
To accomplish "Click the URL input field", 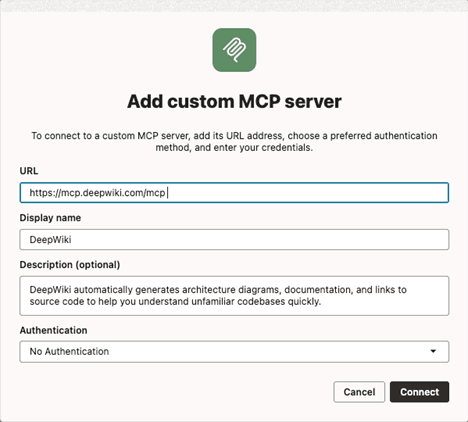I will 234,193.
